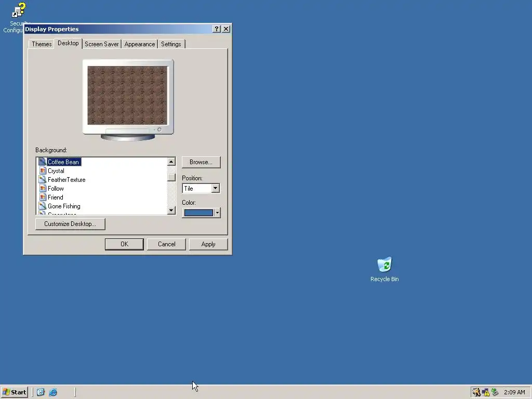The image size is (532, 399).
Task: Open the Screen Saver tab
Action: (x=101, y=44)
